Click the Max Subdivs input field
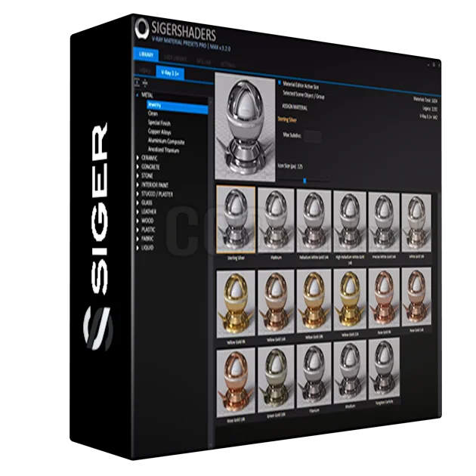The width and height of the screenshot is (476, 476). (313, 136)
